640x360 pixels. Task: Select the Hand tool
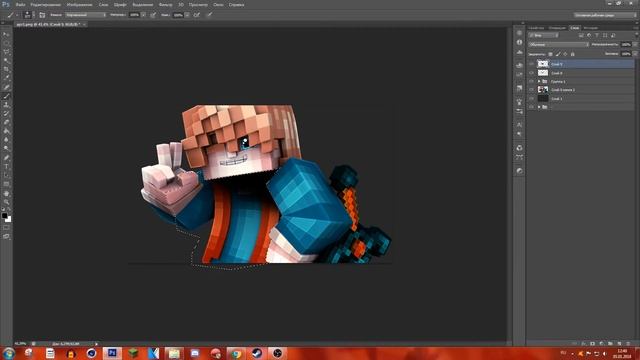tap(6, 193)
